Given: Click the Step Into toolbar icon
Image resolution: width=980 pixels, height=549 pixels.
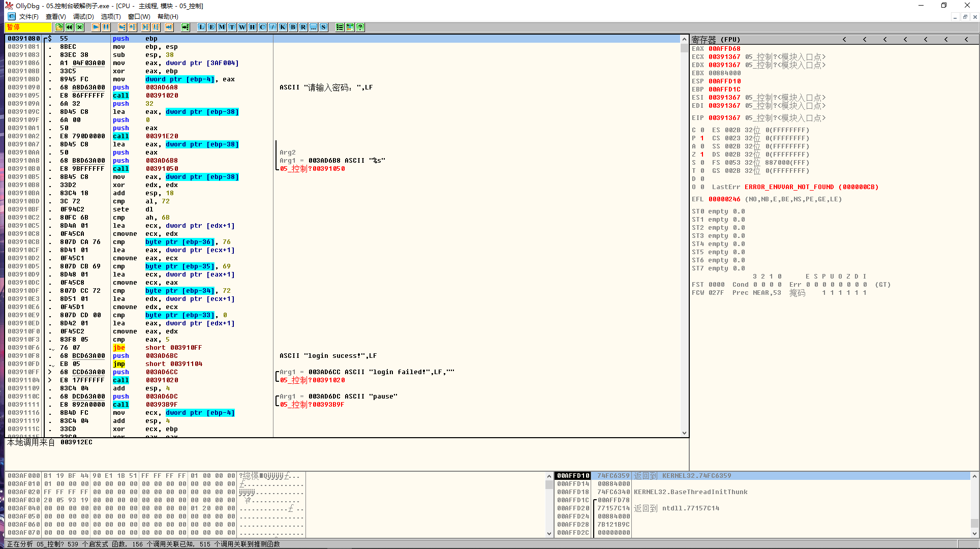Looking at the screenshot, I should (x=122, y=27).
